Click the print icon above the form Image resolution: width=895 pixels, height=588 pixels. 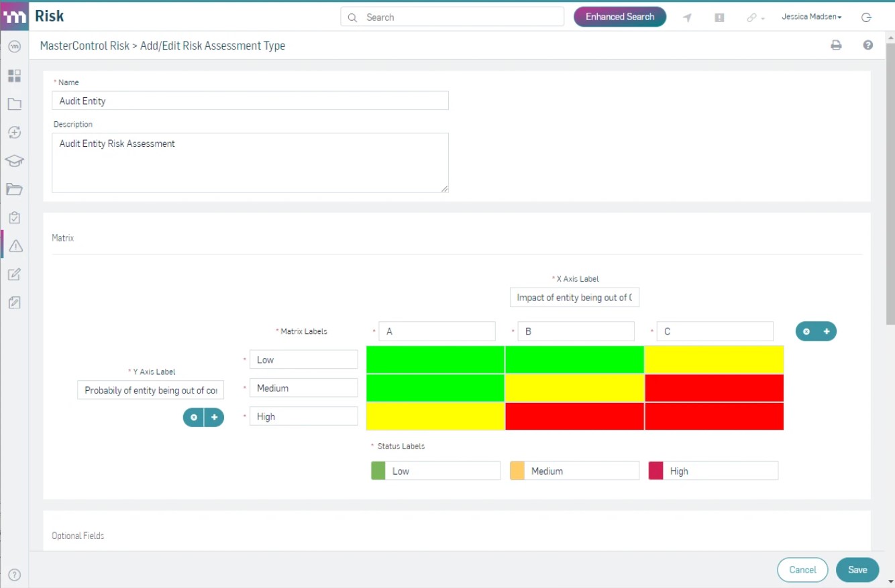click(x=836, y=44)
